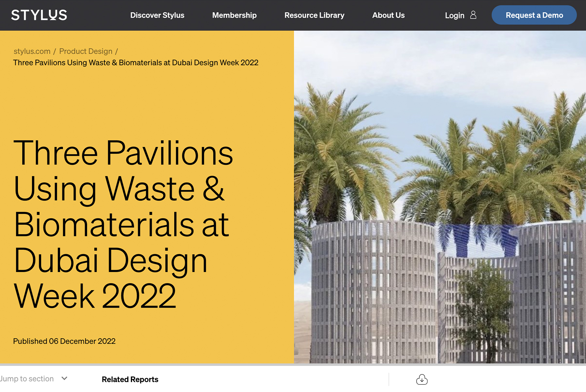Click the Login link
Screen dimensions: 586x392
[455, 15]
